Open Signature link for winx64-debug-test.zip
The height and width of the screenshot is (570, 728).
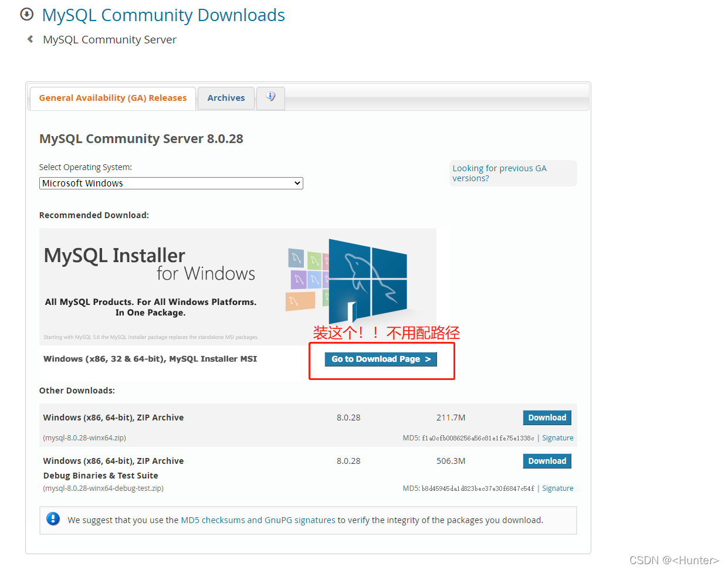tap(557, 488)
